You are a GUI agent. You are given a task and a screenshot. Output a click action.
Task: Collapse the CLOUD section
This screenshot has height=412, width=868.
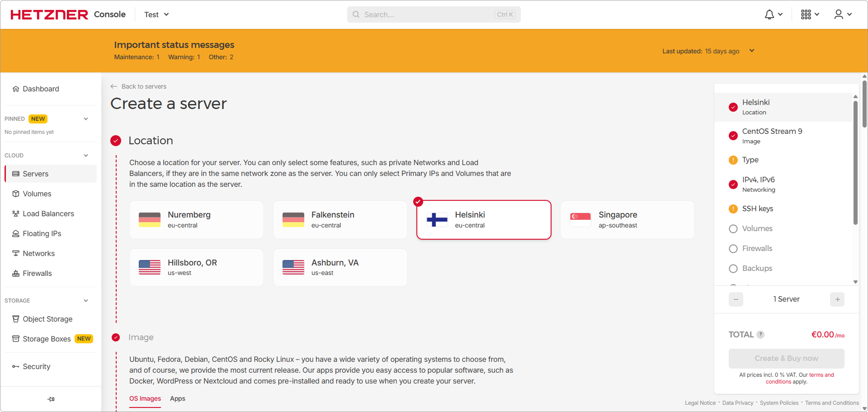(x=86, y=156)
